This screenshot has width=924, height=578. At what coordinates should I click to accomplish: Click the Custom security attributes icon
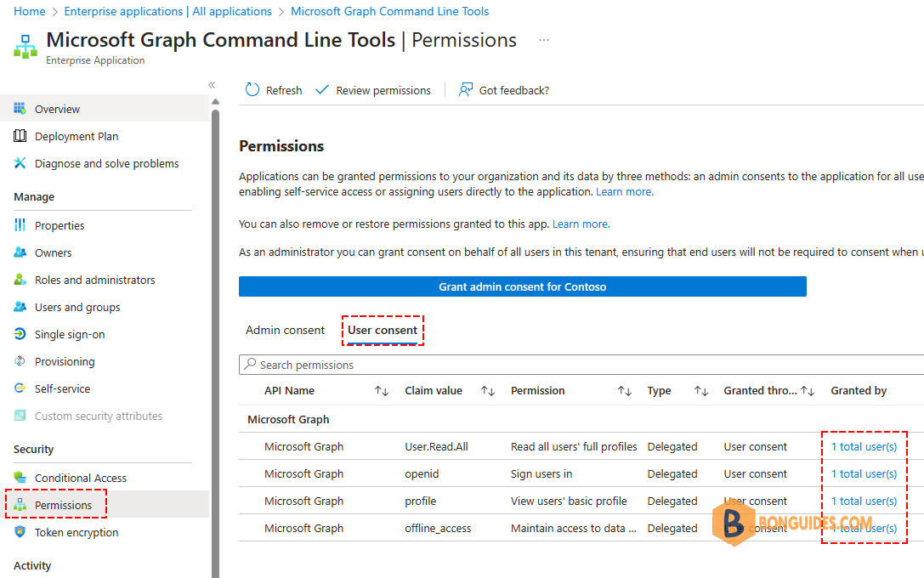[20, 416]
